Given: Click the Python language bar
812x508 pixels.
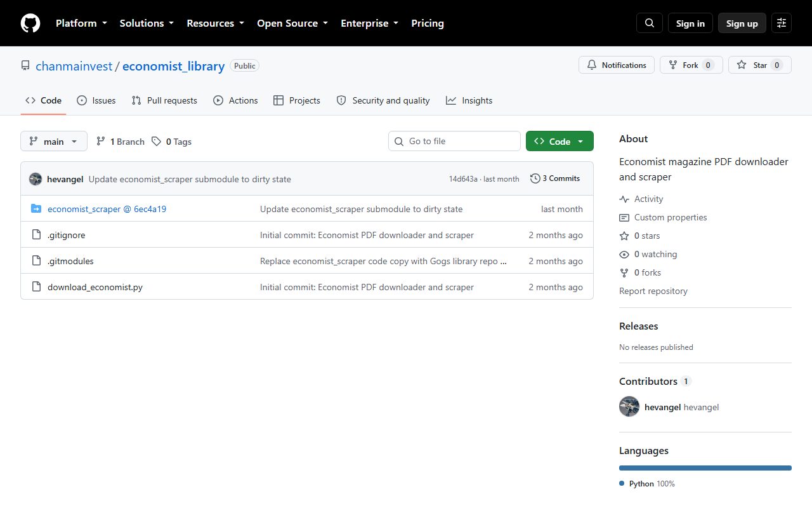Looking at the screenshot, I should (x=705, y=468).
